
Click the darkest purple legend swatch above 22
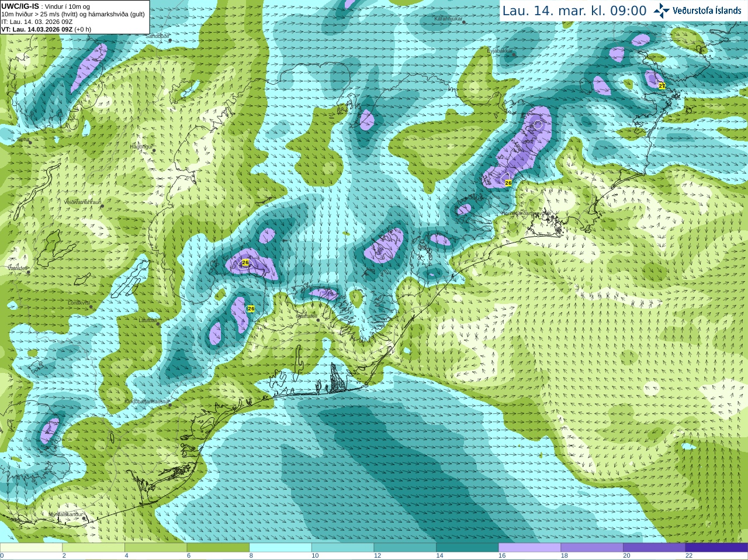coord(716,548)
